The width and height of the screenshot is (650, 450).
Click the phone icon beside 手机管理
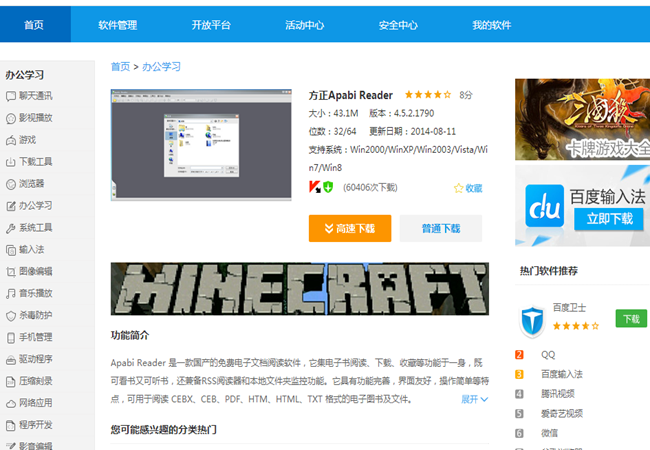(11, 338)
